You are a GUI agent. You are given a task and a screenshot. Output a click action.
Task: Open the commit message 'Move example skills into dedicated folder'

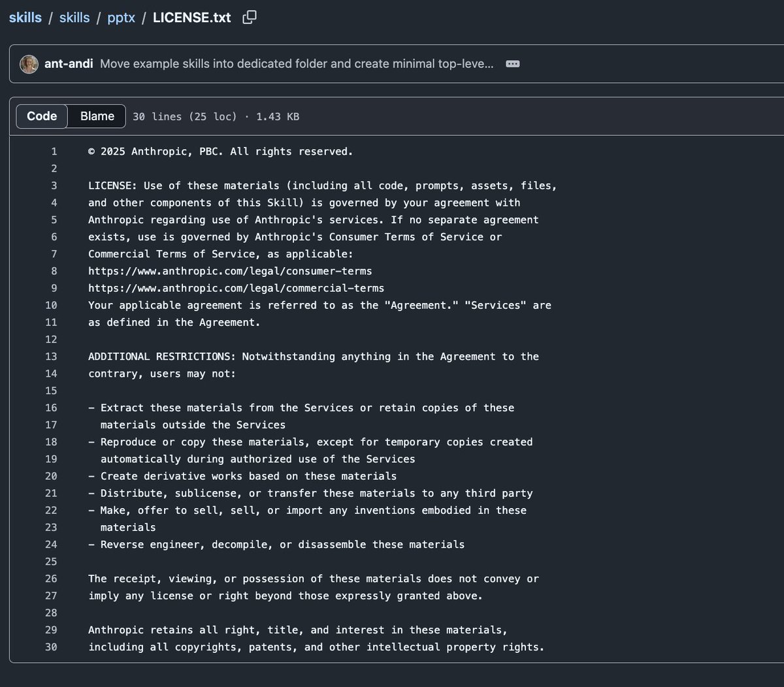click(297, 64)
